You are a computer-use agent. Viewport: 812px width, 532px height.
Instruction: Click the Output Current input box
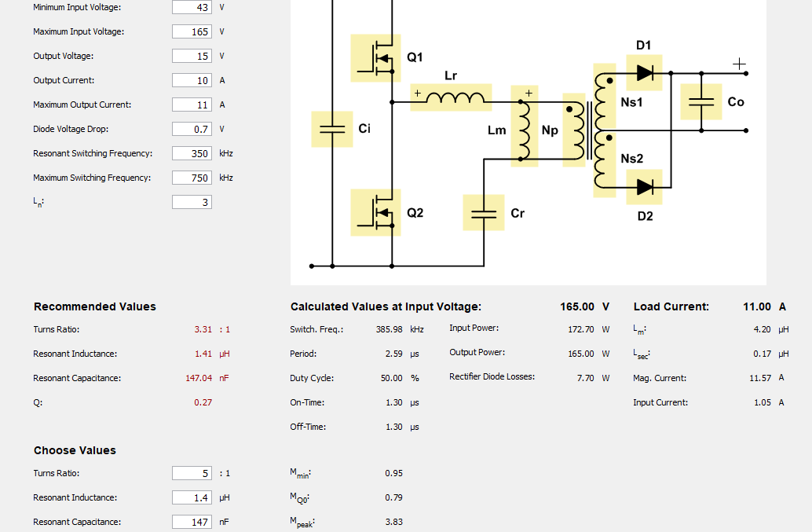[192, 80]
